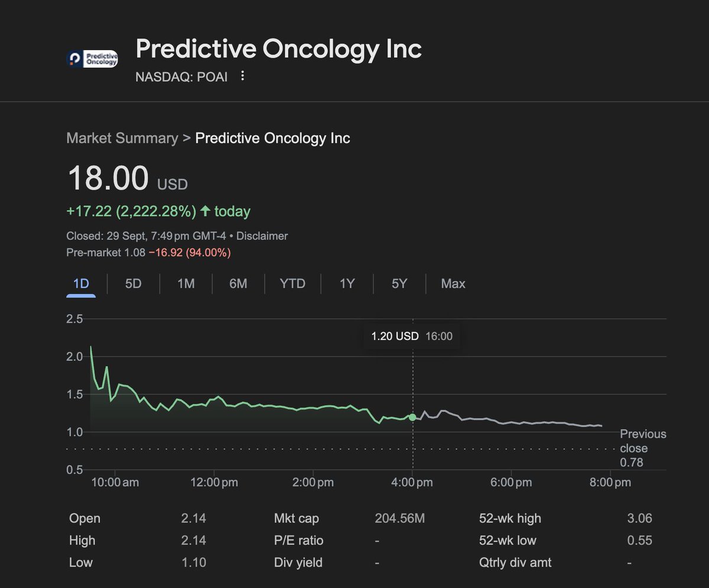
Task: Click the Mkt cap value 204.56M
Action: click(399, 518)
